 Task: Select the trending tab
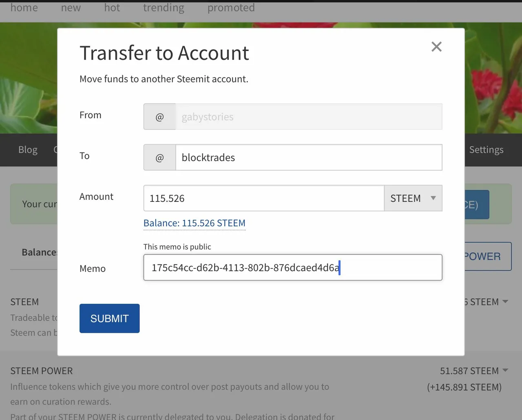pos(164,8)
